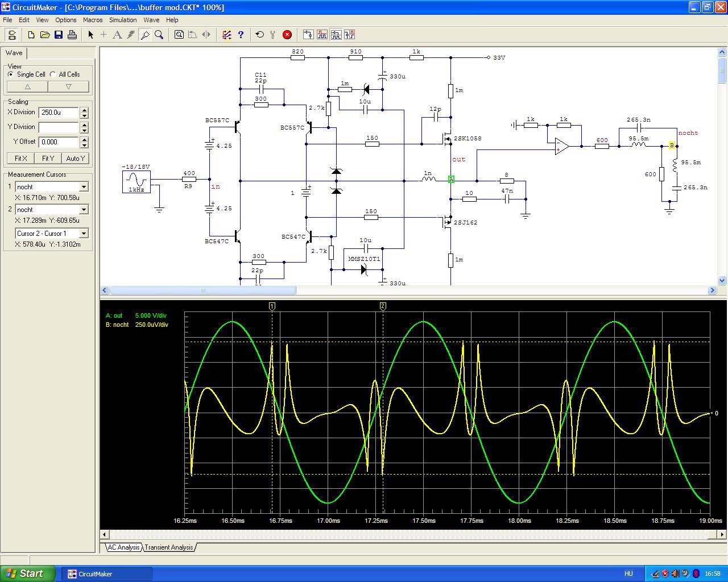Open the Simulation menu

(123, 20)
